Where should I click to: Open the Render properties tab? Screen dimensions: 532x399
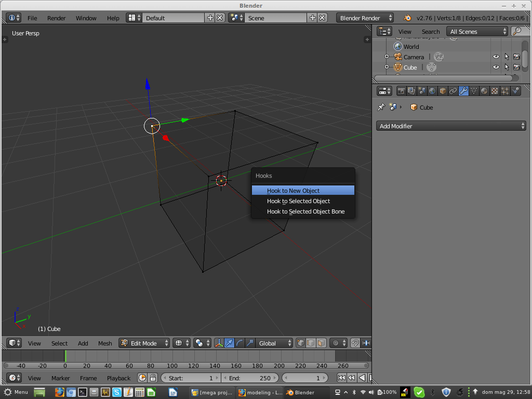click(402, 91)
